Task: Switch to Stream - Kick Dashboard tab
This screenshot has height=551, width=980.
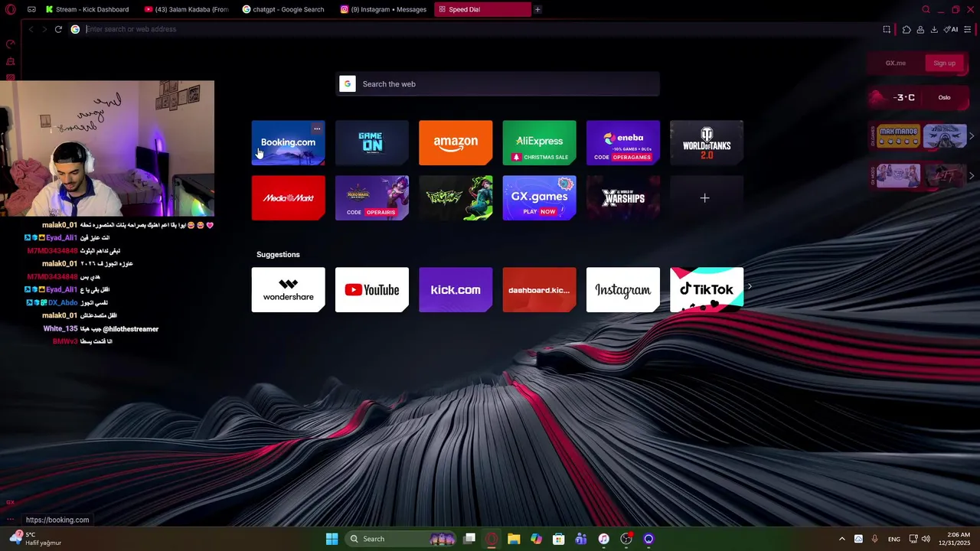Action: (x=87, y=9)
